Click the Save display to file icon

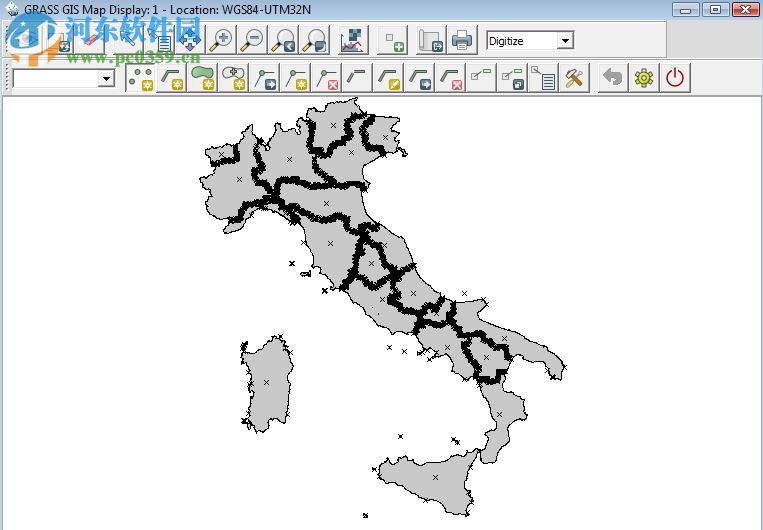click(x=431, y=40)
